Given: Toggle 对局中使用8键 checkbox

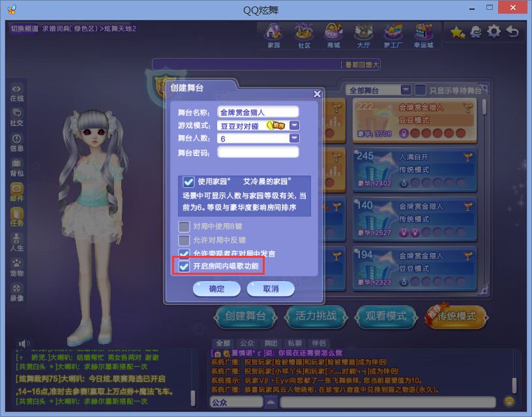Looking at the screenshot, I should pyautogui.click(x=184, y=226).
